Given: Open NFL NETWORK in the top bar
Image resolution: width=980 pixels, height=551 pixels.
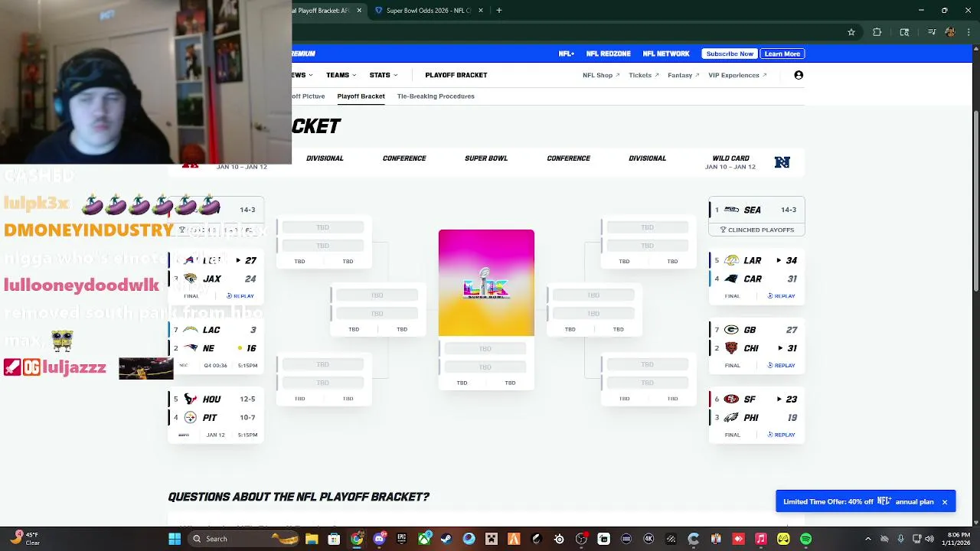Looking at the screenshot, I should [666, 54].
